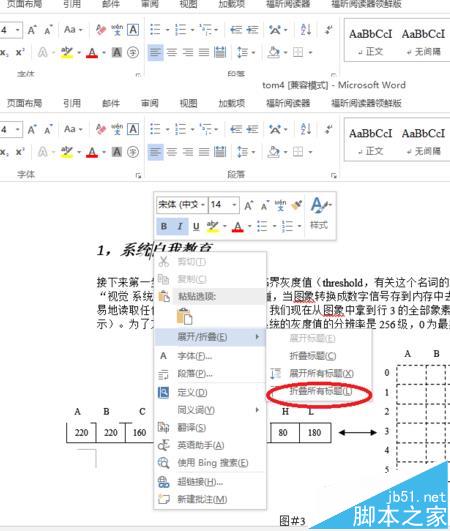Viewport: 450px width, 531px height.
Task: Open 字体 dialog launcher in ribbon below tom4 title
Action: [x=138, y=175]
